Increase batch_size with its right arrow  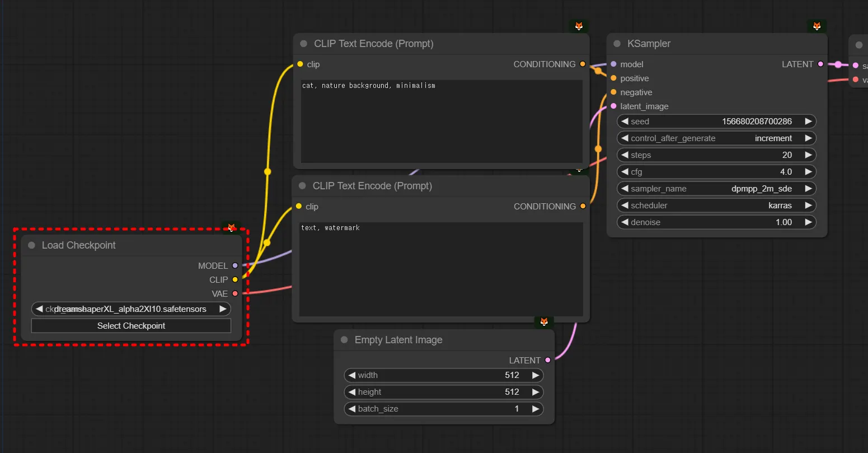pos(536,409)
